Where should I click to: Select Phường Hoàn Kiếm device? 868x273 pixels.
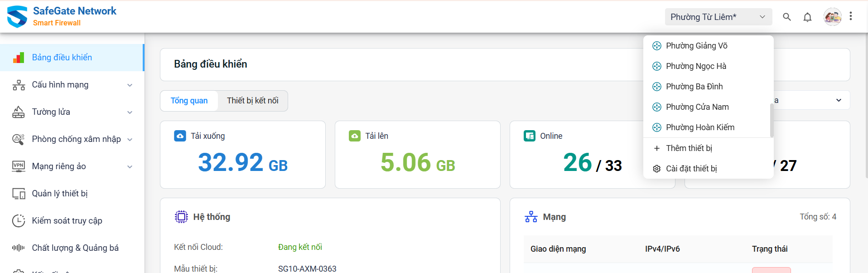click(700, 127)
